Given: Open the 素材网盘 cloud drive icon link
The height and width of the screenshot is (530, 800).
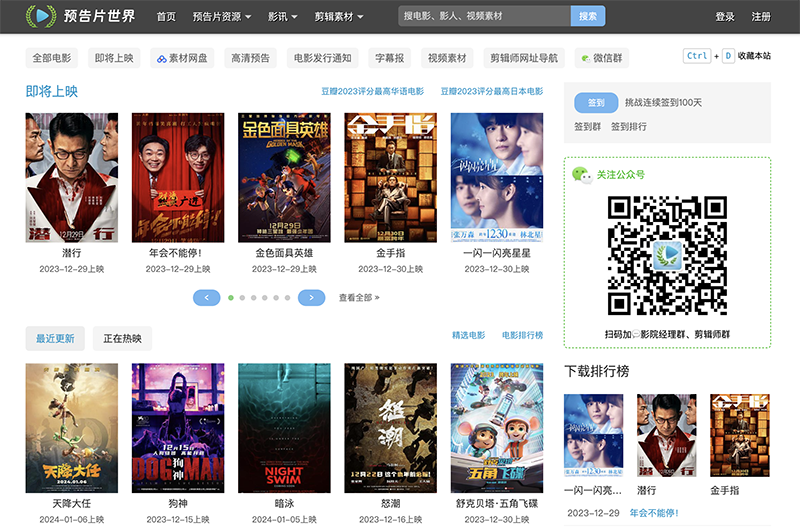Looking at the screenshot, I should [182, 58].
